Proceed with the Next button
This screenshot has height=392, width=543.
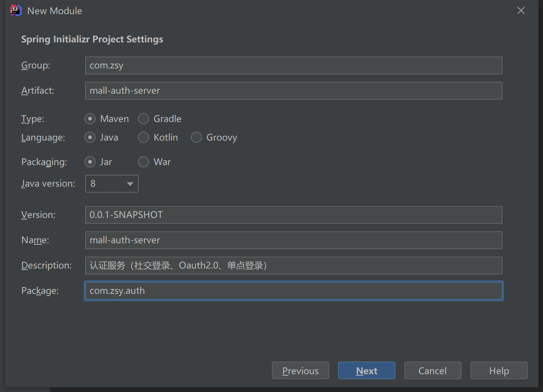367,370
